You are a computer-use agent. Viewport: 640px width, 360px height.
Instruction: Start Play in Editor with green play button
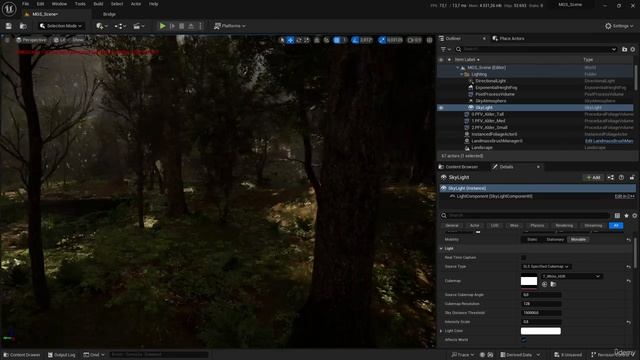tap(162, 26)
